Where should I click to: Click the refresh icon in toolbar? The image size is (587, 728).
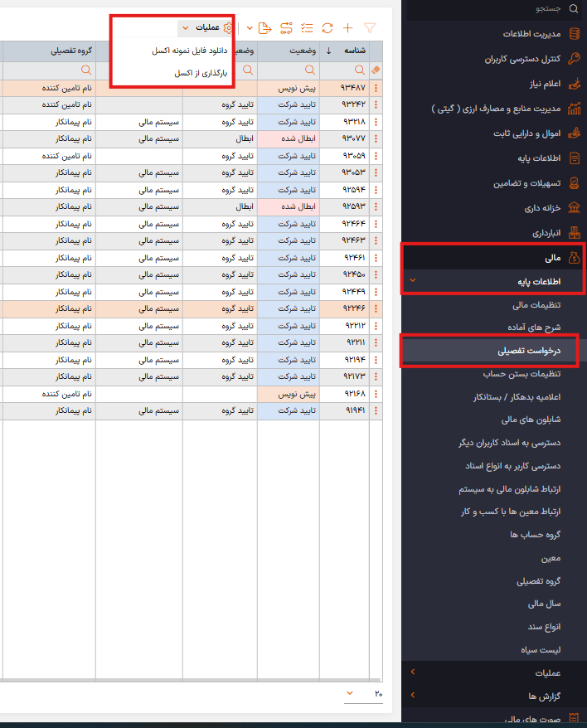point(327,27)
